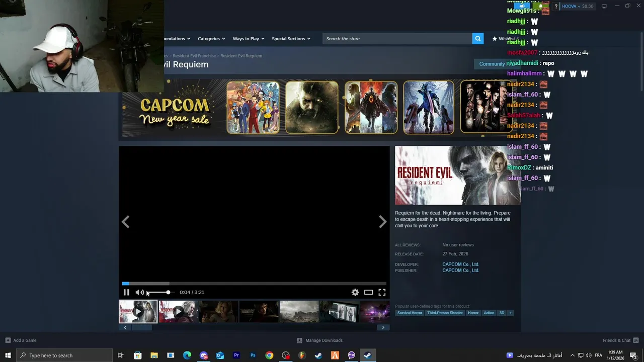Show hidden system tray icons

click(x=572, y=355)
